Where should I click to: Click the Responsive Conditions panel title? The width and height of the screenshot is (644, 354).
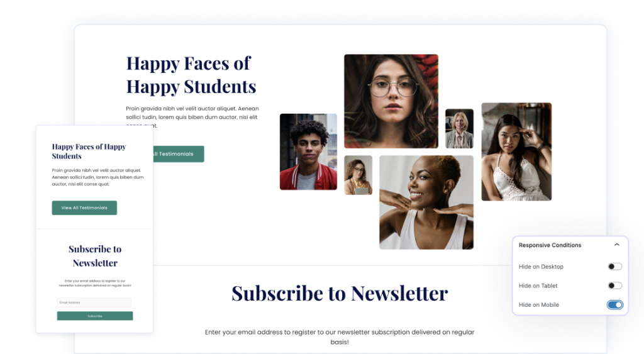point(550,245)
